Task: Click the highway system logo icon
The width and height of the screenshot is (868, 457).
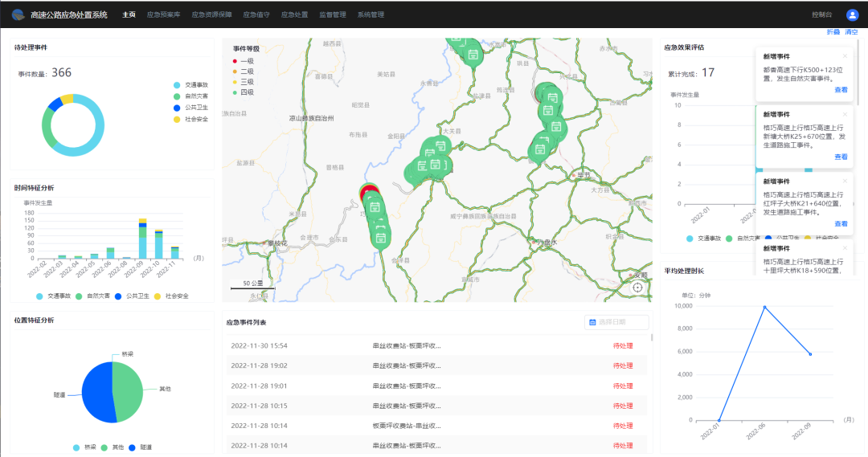Action: 18,14
